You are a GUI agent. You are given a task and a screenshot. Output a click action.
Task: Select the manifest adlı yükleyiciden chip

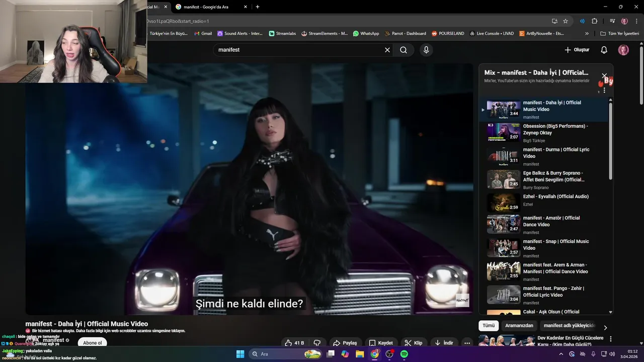coord(569,325)
